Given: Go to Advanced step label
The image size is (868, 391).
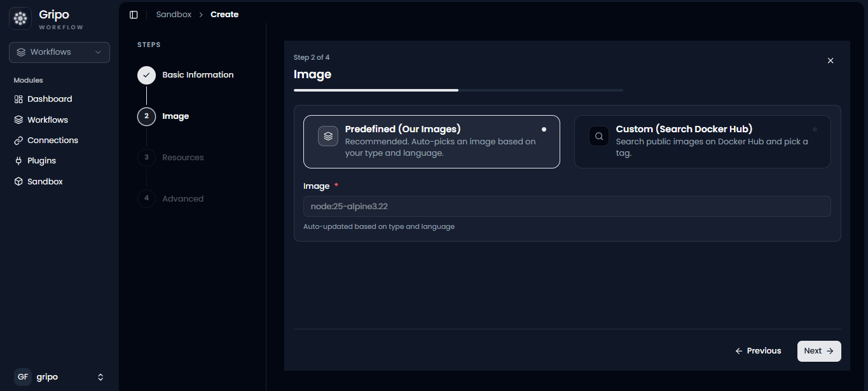Looking at the screenshot, I should [183, 199].
